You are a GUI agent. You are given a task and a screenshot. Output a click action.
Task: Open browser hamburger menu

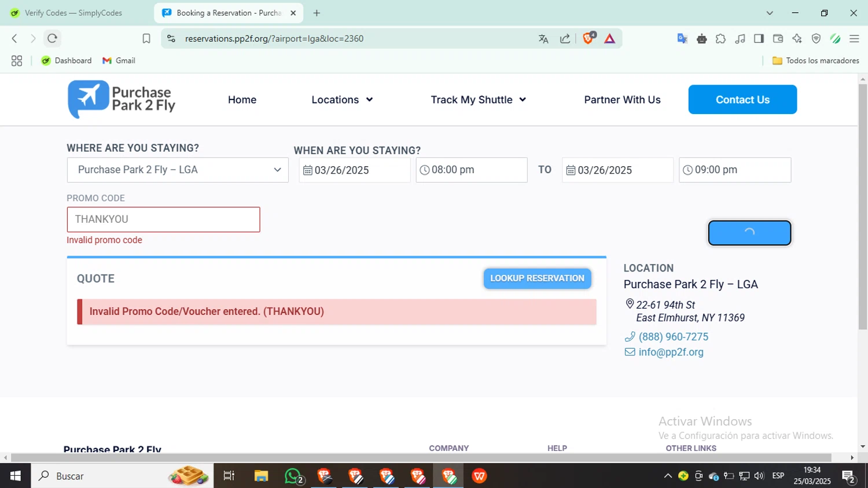(x=854, y=39)
